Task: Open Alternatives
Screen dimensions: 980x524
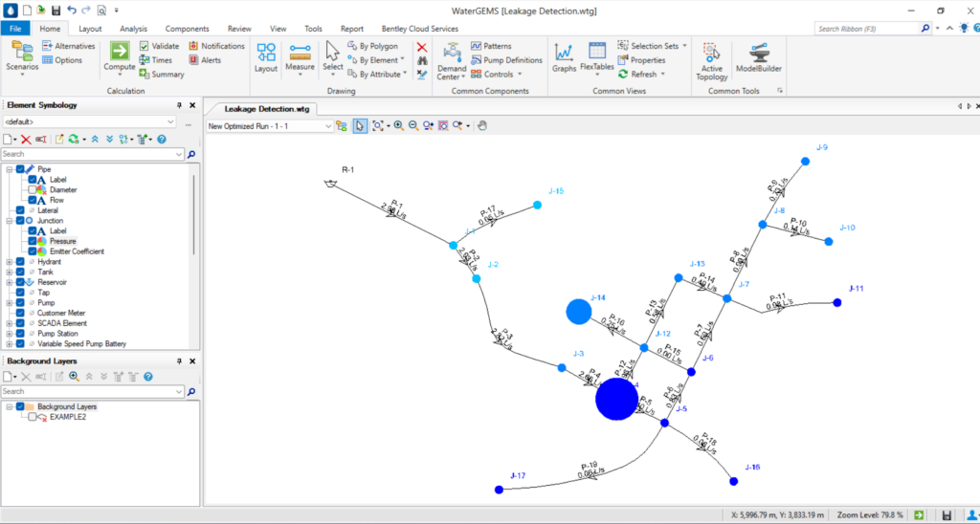Action: coord(68,46)
